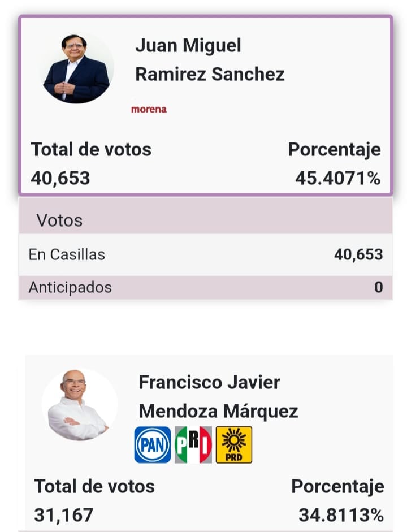This screenshot has width=407, height=532.
Task: Click Total de votos label for Mendoza Márquez
Action: point(94,486)
